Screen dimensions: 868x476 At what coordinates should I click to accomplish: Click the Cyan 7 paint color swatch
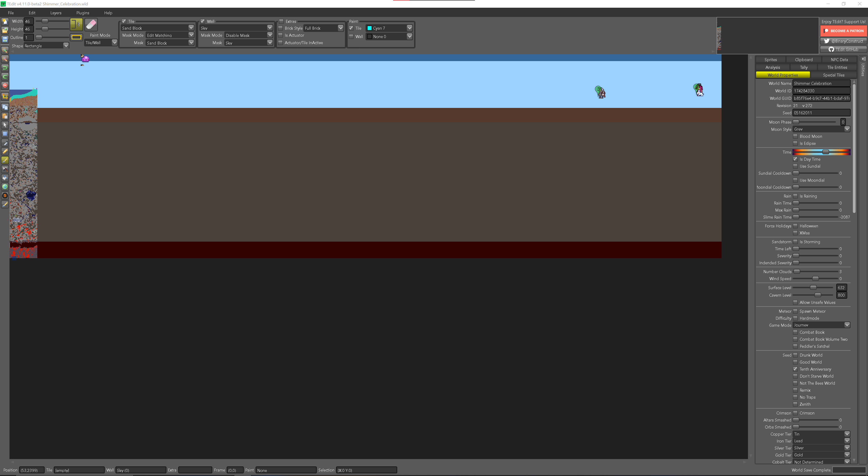(x=370, y=28)
